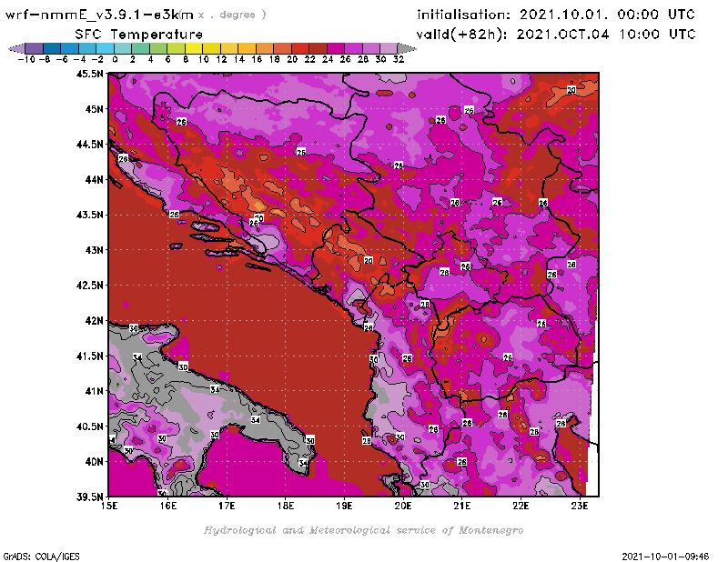Click the gray arrow swatch above 32
728x562 pixels.
[407, 48]
